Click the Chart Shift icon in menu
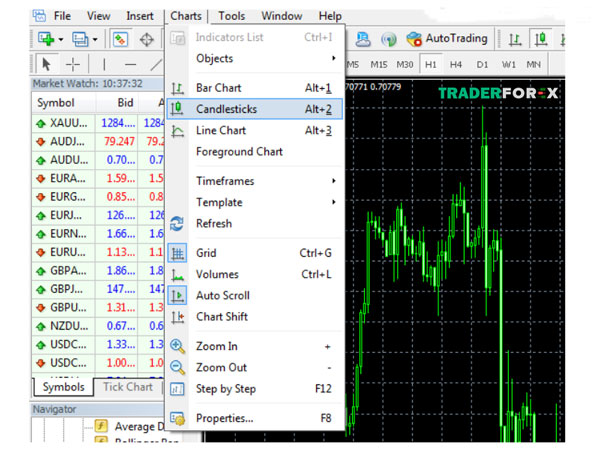600x450 pixels. coord(177,317)
